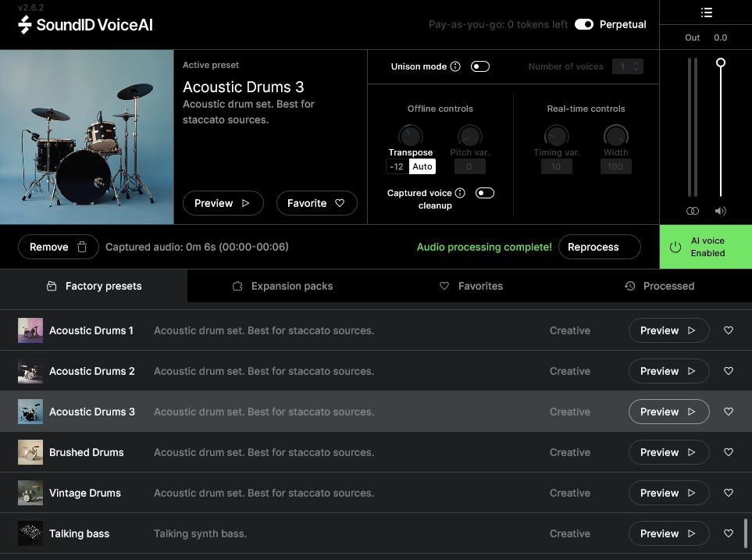
Task: Open the Processed tab
Action: click(659, 286)
